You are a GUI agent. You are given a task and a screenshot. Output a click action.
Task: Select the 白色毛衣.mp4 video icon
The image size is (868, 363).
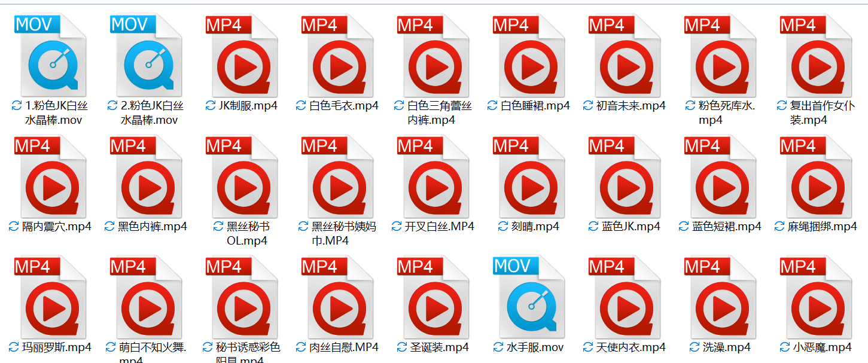tap(337, 55)
